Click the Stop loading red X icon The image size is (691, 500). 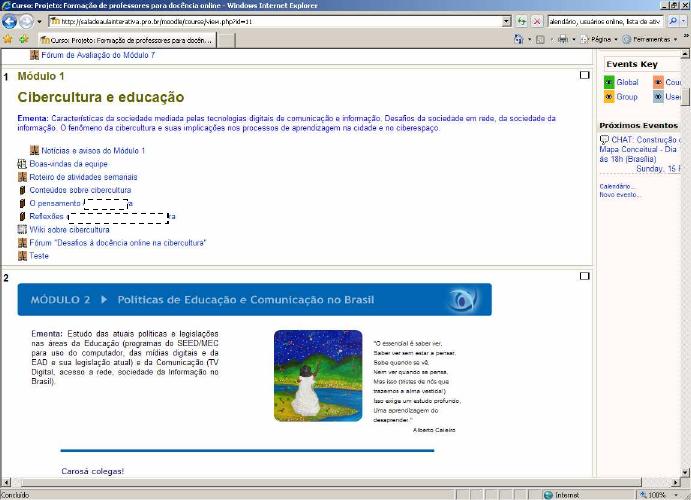536,21
